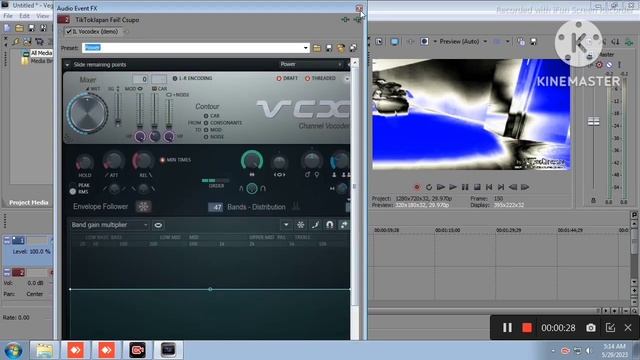Save preset with the floppy disk icon
The width and height of the screenshot is (640, 360).
(329, 48)
